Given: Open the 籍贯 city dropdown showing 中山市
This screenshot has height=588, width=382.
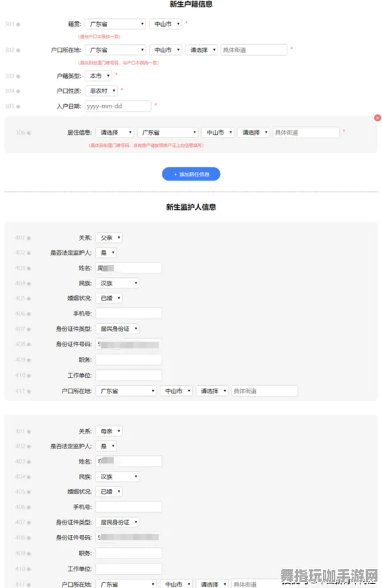Looking at the screenshot, I should [165, 24].
